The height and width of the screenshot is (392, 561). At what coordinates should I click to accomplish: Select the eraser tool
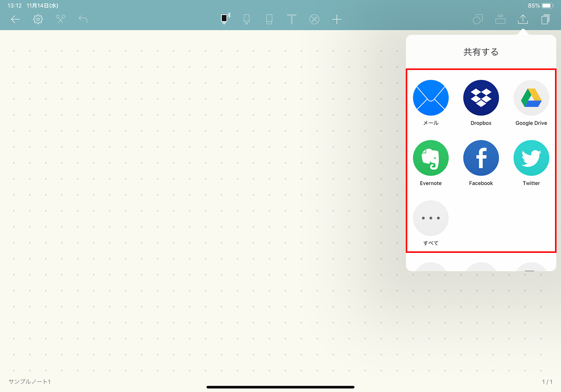pyautogui.click(x=269, y=19)
